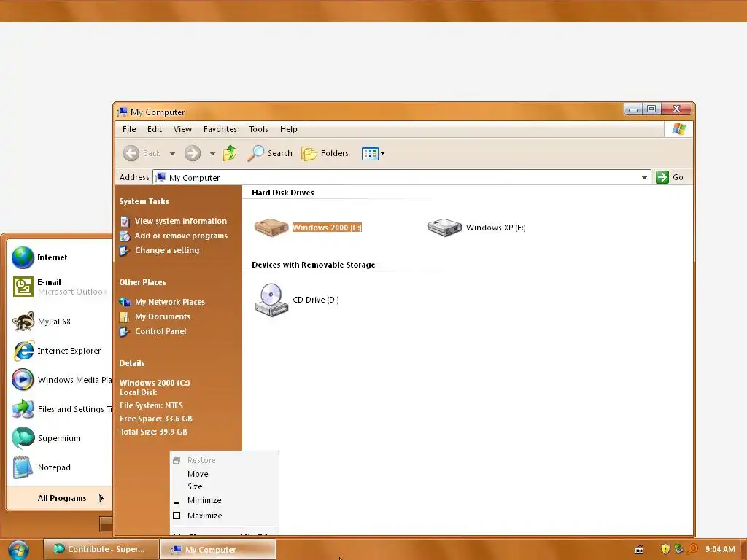Click the orange magnifier tray icon
This screenshot has width=747, height=560.
tap(693, 549)
